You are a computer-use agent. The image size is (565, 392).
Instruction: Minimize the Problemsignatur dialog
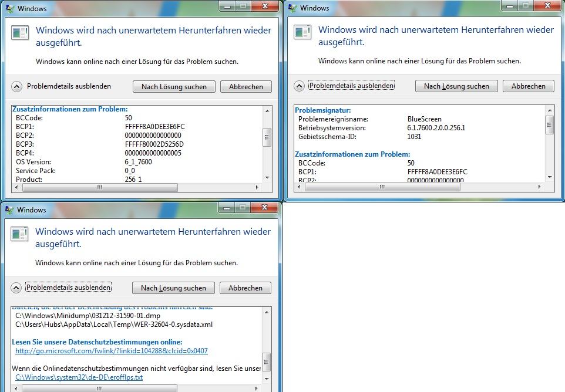[x=510, y=5]
